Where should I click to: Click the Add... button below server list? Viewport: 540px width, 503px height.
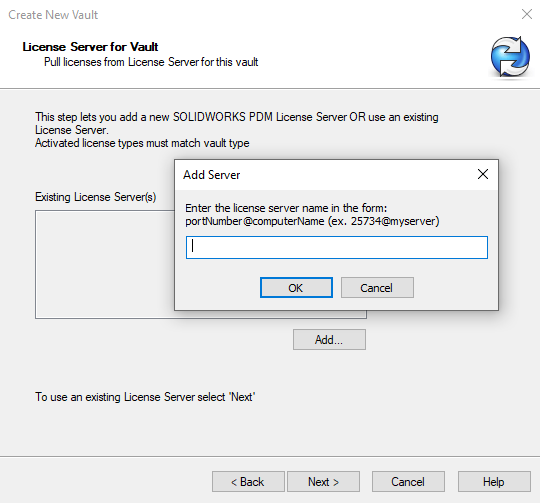(329, 339)
